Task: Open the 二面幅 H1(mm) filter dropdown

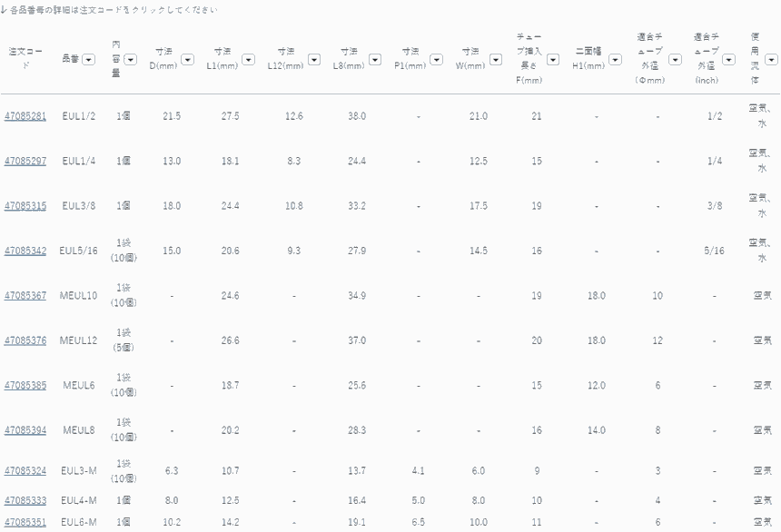Action: tap(615, 59)
